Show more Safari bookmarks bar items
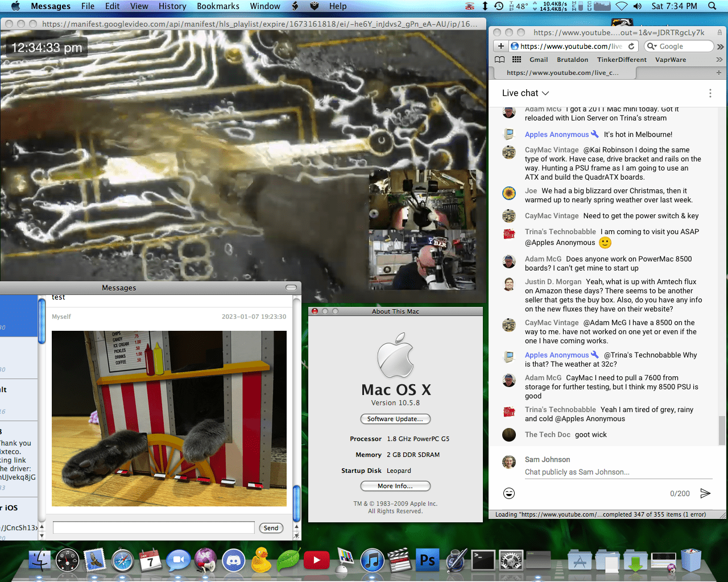The width and height of the screenshot is (728, 582). point(719,60)
